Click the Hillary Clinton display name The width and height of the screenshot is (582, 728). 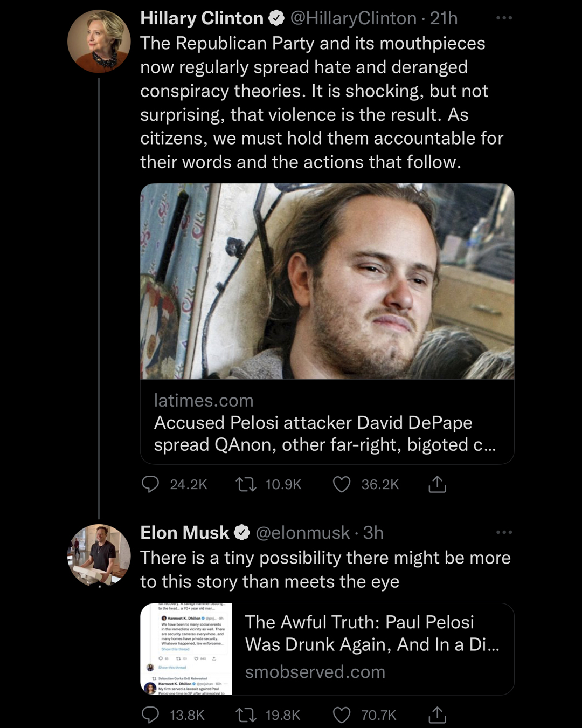tap(202, 18)
